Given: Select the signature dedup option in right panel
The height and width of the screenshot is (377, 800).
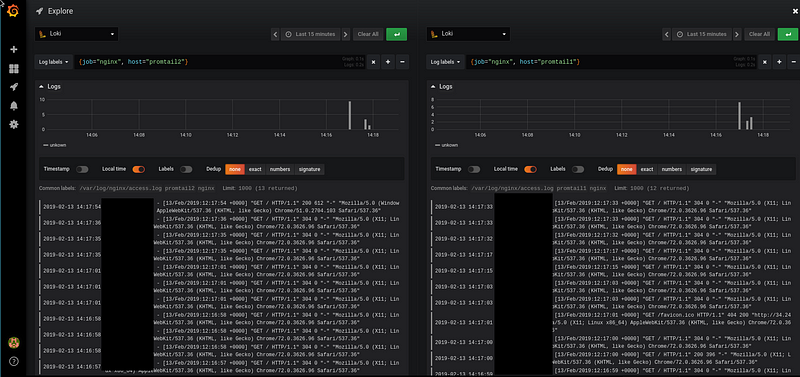Looking at the screenshot, I should [702, 169].
